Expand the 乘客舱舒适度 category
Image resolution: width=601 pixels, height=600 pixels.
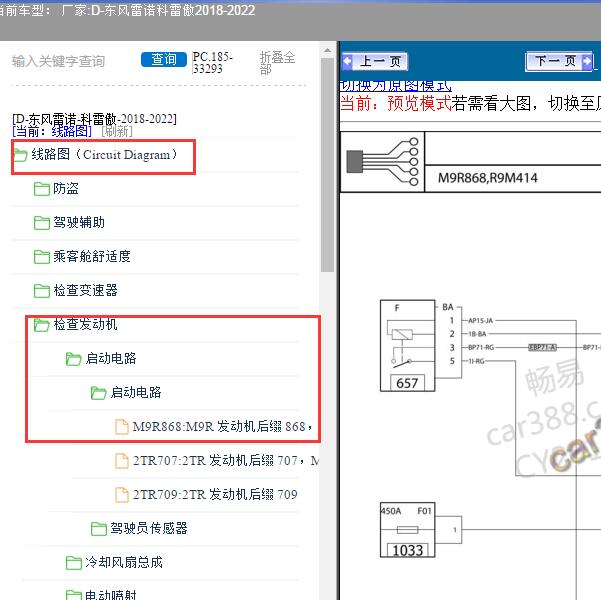coord(92,256)
